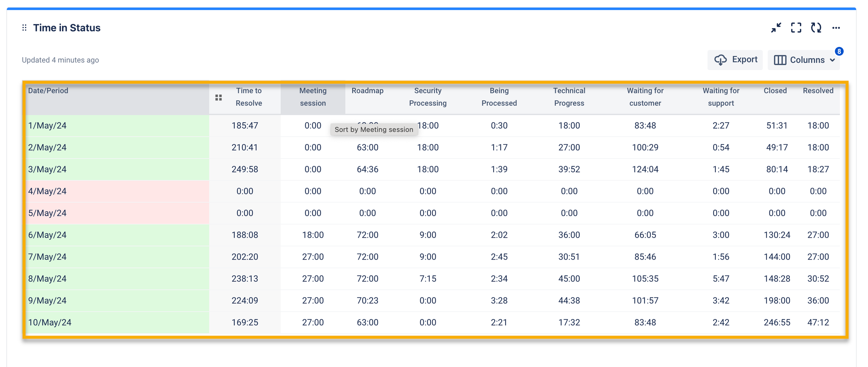
Task: Sort table by Resolved column
Action: (818, 91)
